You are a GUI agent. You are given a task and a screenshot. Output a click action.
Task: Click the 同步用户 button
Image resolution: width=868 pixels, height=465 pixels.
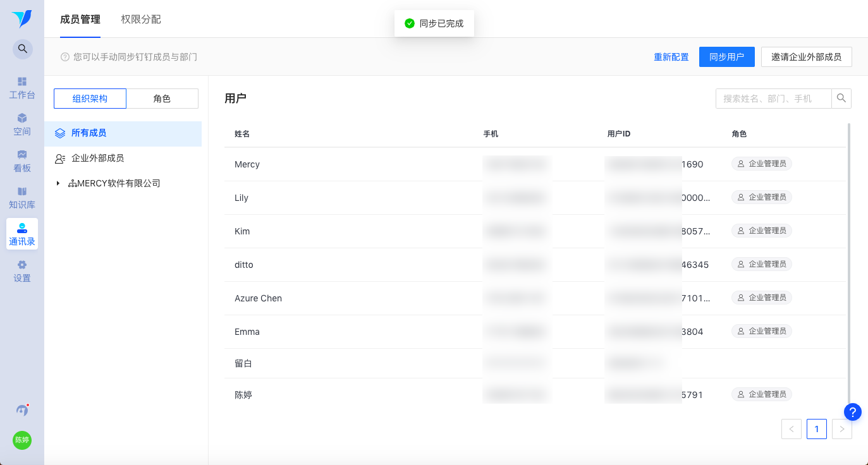coord(726,57)
